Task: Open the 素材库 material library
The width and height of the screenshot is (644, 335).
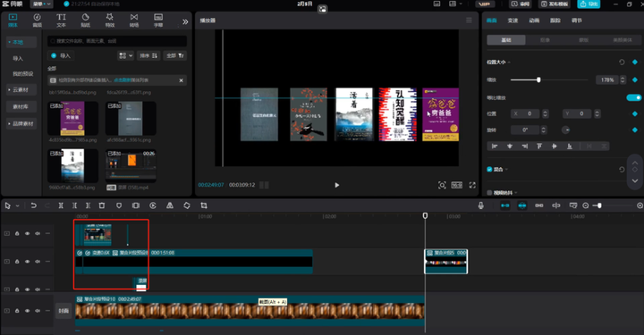Action: pyautogui.click(x=21, y=106)
